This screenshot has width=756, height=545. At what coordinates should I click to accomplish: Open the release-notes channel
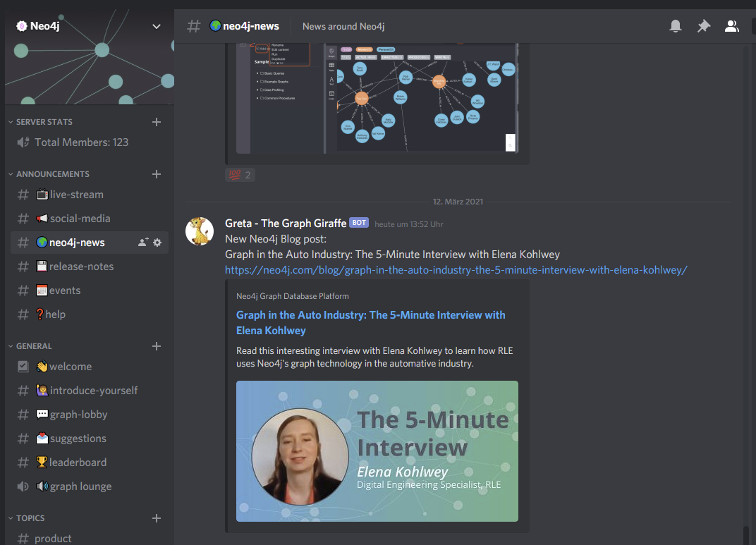coord(90,267)
